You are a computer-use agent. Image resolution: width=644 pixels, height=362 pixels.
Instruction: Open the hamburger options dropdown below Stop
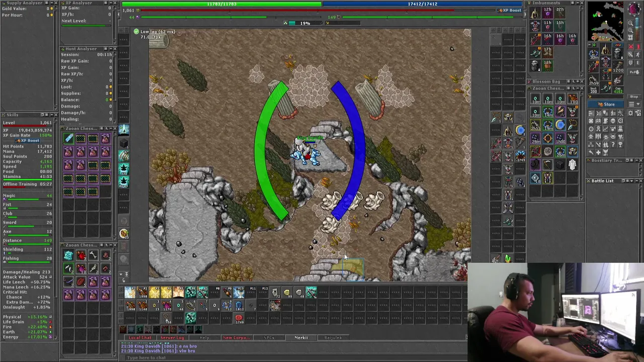pyautogui.click(x=634, y=104)
